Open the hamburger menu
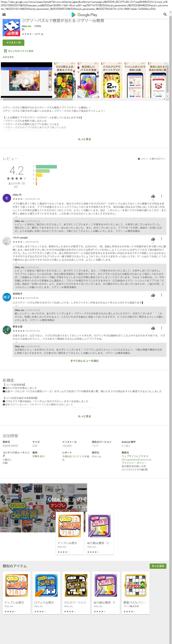 pos(4,15)
